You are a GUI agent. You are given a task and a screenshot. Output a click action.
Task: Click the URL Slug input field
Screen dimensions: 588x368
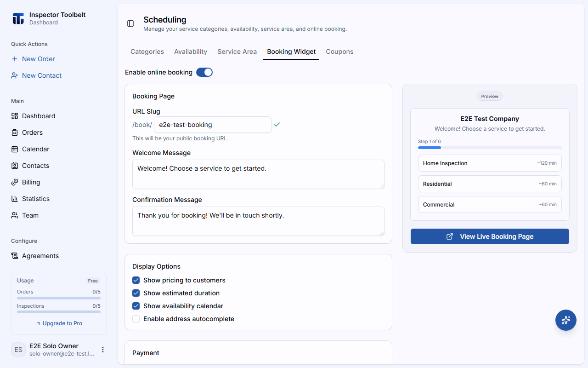pos(213,125)
